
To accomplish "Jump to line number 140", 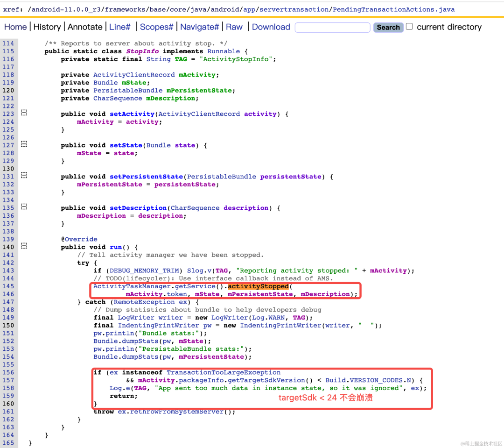I will click(8, 247).
